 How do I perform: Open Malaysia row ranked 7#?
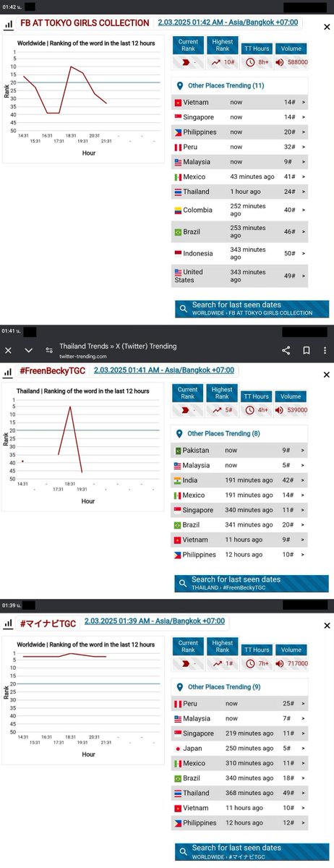pyautogui.click(x=241, y=719)
